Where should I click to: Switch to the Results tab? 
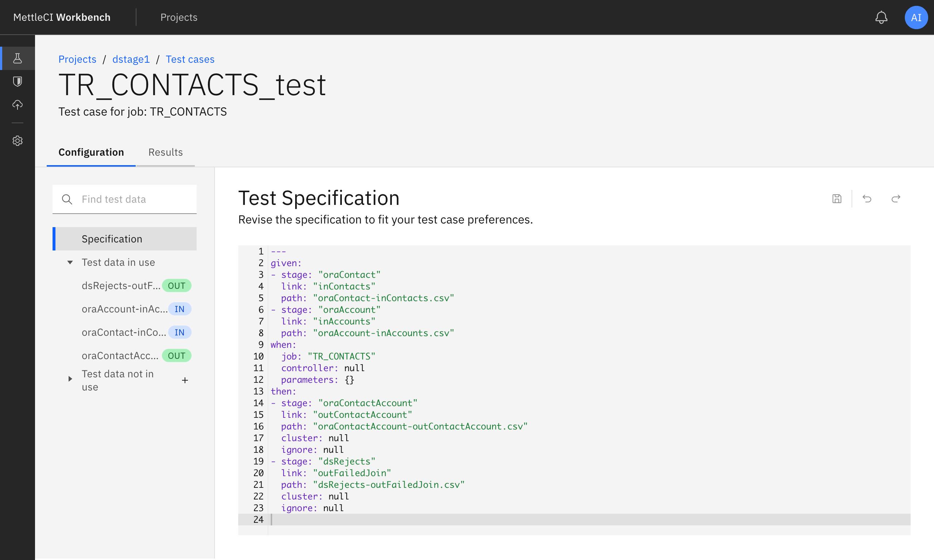click(x=165, y=152)
